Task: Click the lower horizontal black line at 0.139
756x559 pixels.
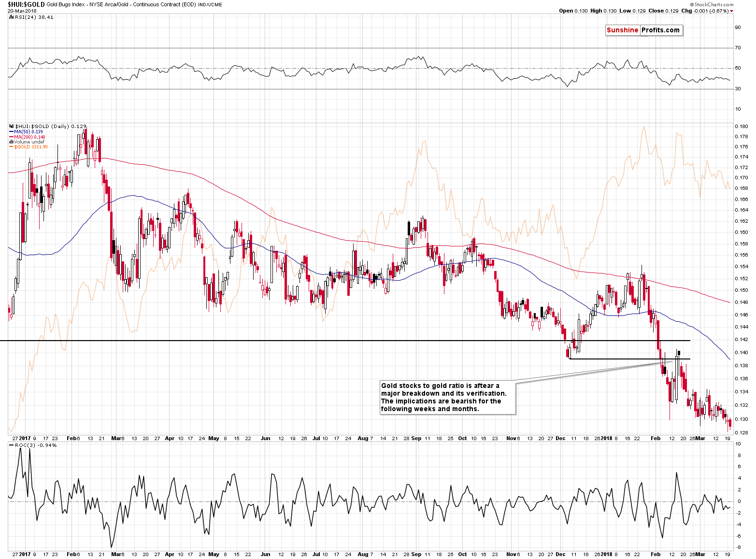Action: 630,359
